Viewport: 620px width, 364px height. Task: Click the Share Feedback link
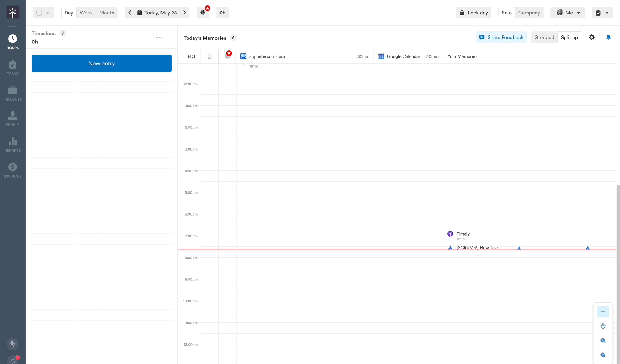pos(501,37)
